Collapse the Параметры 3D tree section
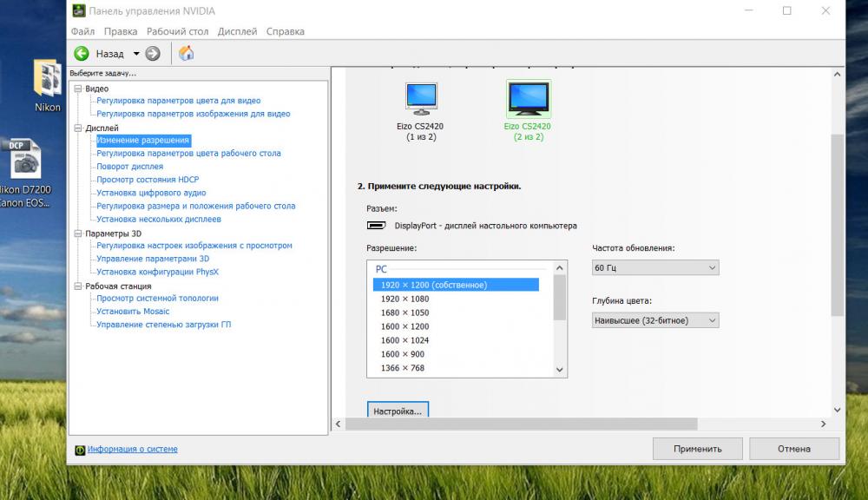The image size is (868, 500). click(x=78, y=234)
